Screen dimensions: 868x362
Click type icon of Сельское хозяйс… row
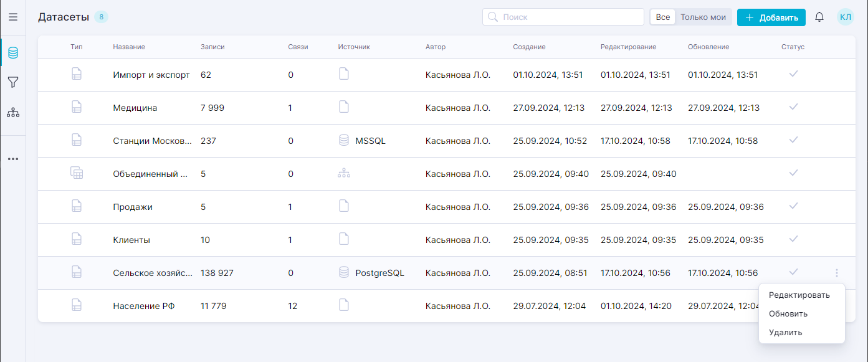coord(76,272)
